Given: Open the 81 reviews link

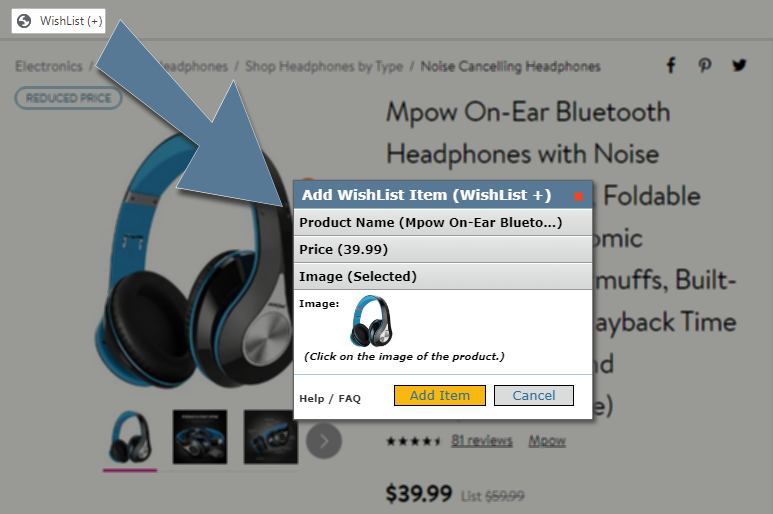Looking at the screenshot, I should pos(482,440).
